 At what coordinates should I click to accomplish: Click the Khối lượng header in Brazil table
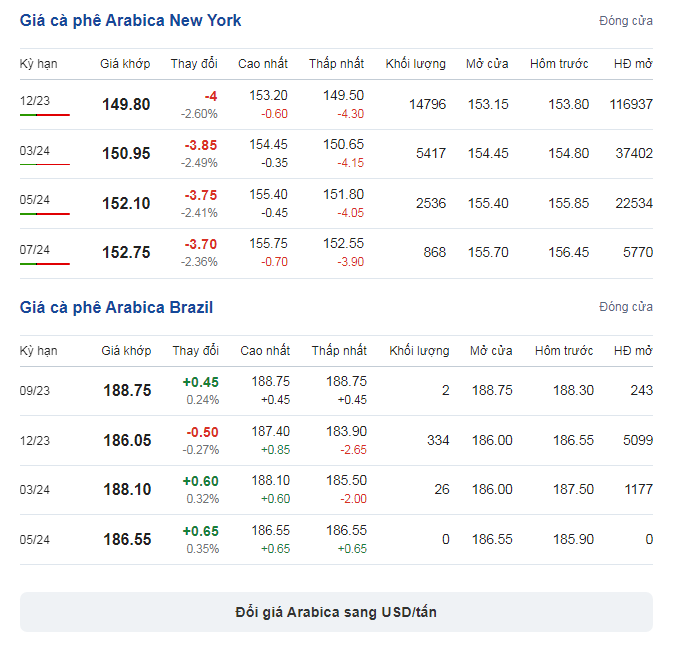pos(419,350)
